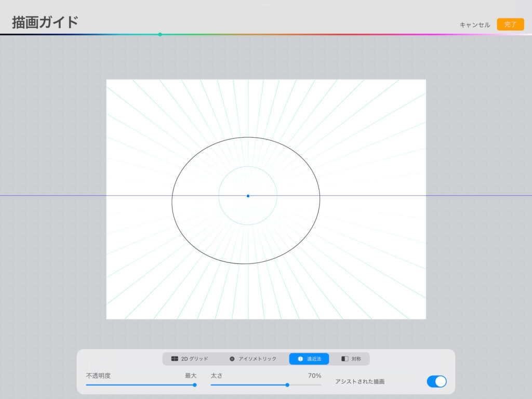Click the symmetry half-square icon
Image resolution: width=532 pixels, height=399 pixels.
(345, 358)
